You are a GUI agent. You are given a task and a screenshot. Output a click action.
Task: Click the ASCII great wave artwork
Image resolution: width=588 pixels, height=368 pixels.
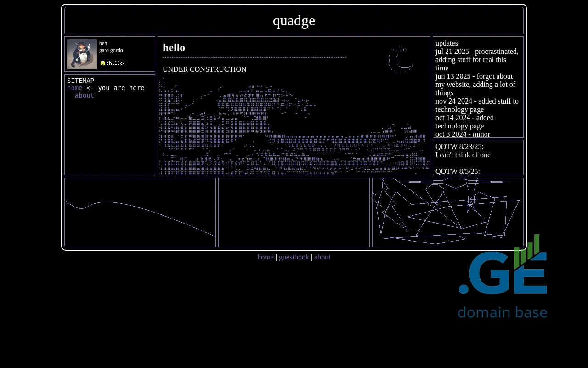click(294, 126)
